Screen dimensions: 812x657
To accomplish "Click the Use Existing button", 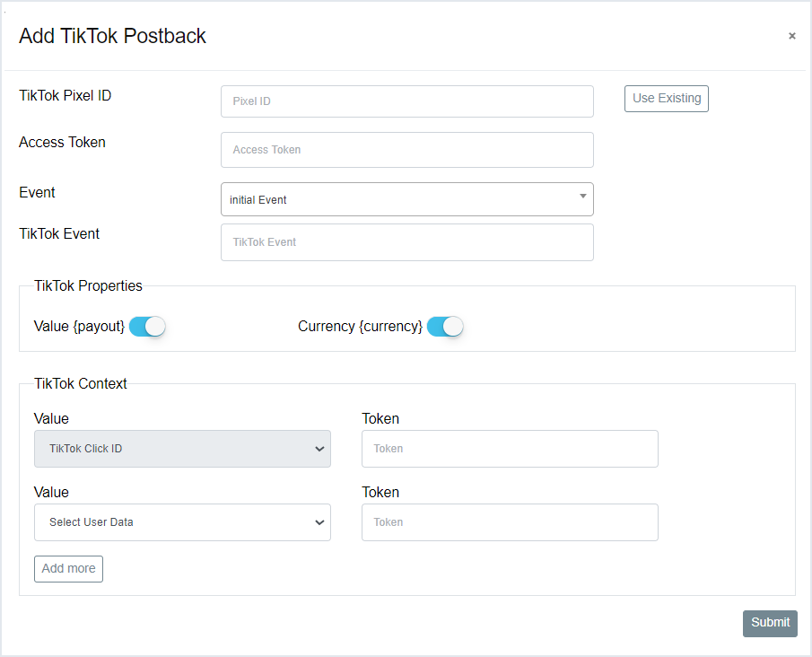I will pyautogui.click(x=666, y=99).
